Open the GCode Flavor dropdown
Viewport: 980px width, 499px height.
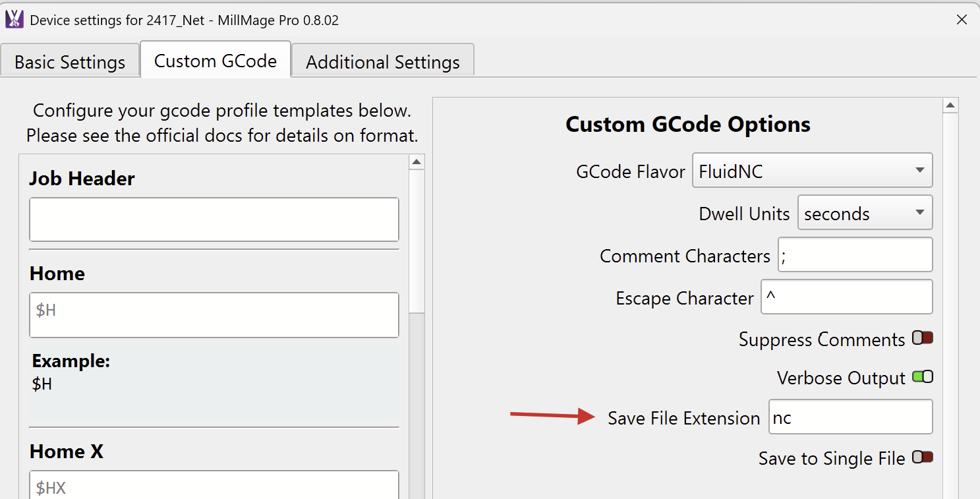click(812, 171)
